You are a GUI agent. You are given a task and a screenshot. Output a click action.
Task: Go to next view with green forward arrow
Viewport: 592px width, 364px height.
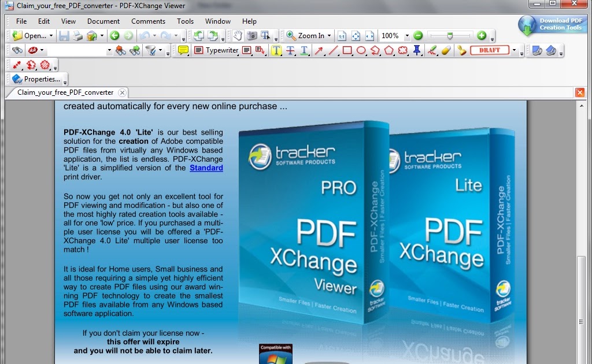click(128, 35)
